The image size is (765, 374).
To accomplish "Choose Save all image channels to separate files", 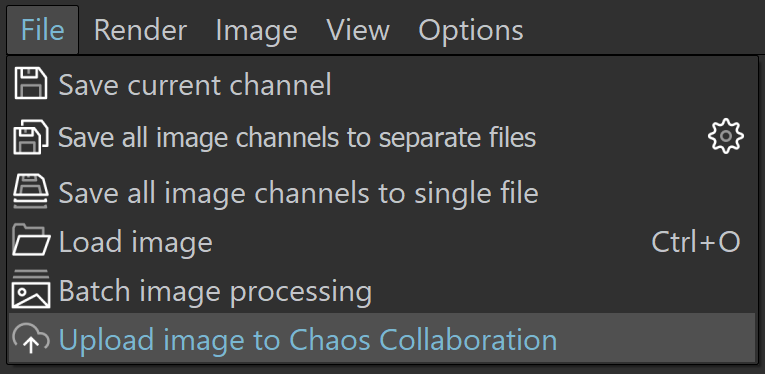I will (x=382, y=137).
